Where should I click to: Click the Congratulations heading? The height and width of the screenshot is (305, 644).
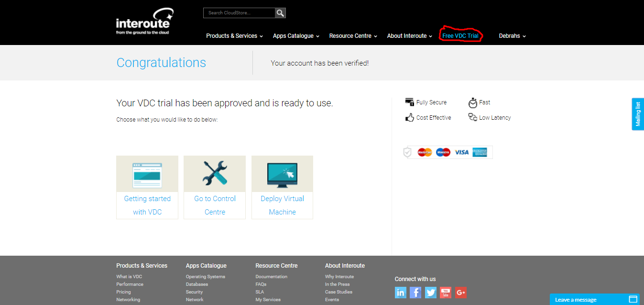(x=161, y=63)
